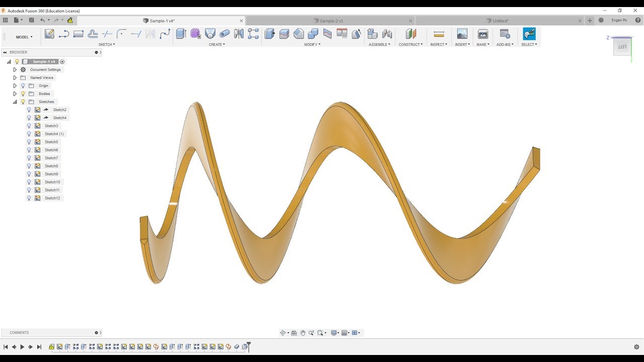
Task: Select the sketch Fillet tool
Action: [121, 34]
